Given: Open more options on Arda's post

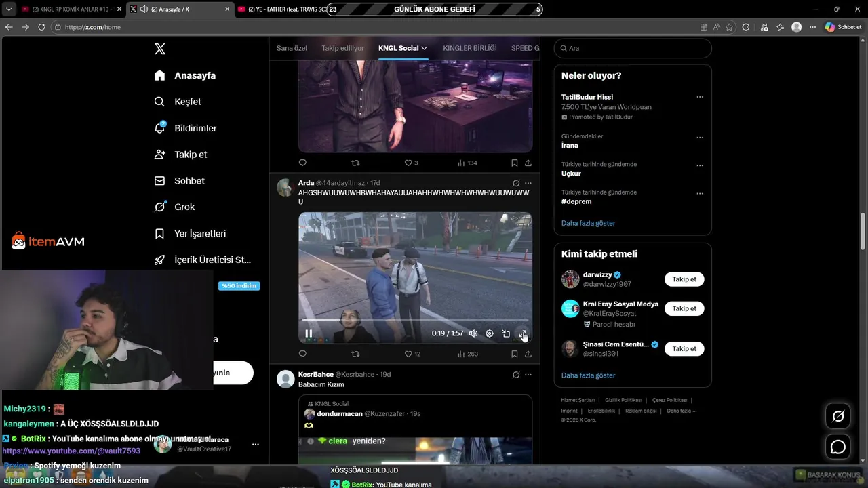Looking at the screenshot, I should click(x=528, y=183).
